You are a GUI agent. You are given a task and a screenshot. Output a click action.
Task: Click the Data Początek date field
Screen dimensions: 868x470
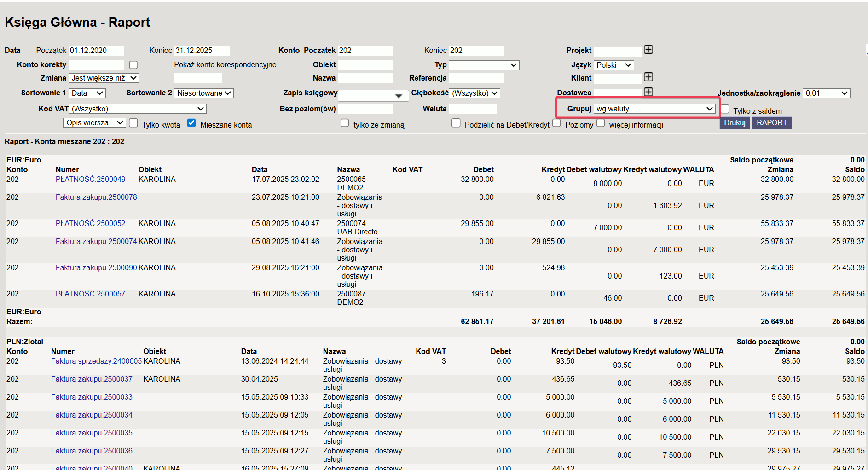(96, 51)
